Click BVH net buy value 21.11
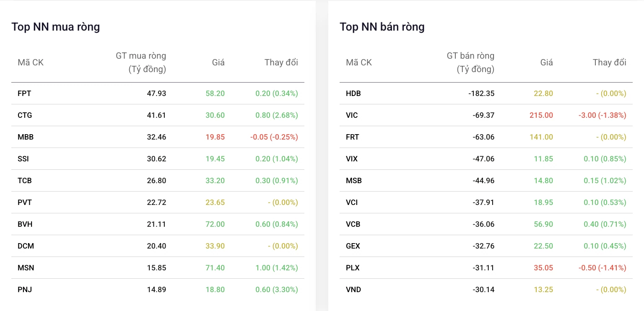 click(156, 224)
